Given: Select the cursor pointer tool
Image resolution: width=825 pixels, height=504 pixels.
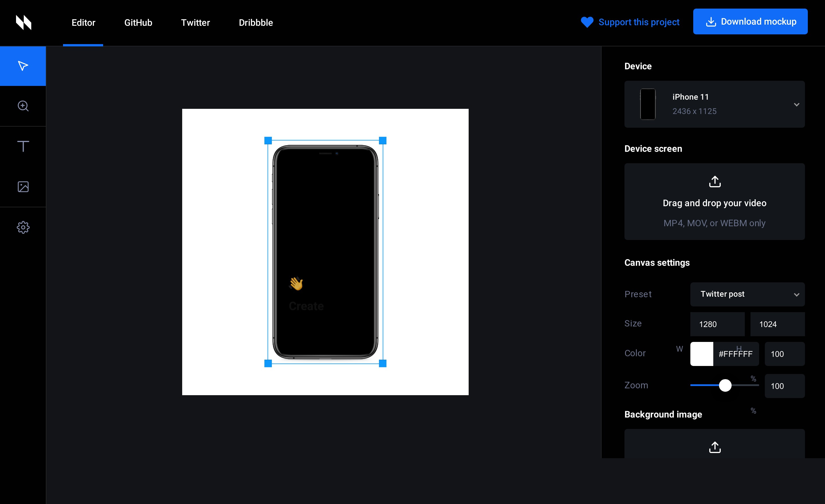Looking at the screenshot, I should tap(23, 66).
